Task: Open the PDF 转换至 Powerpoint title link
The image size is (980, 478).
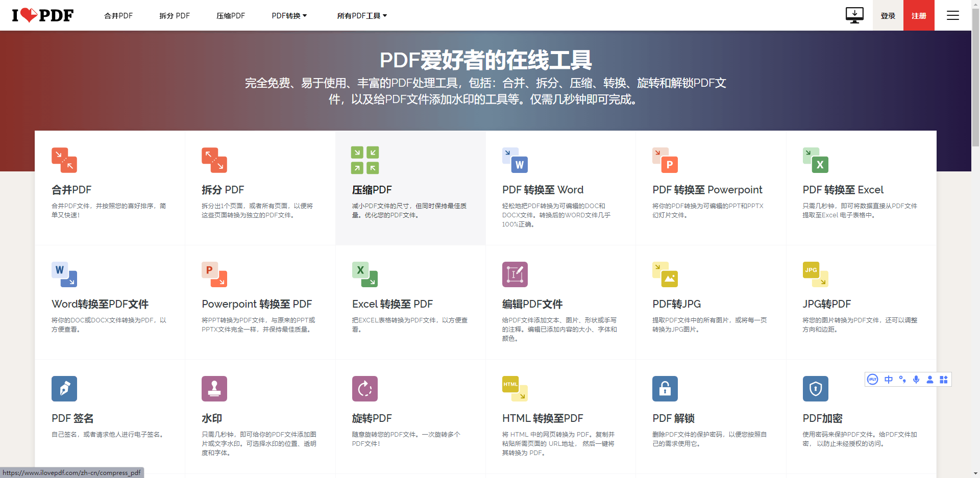Action: tap(707, 190)
